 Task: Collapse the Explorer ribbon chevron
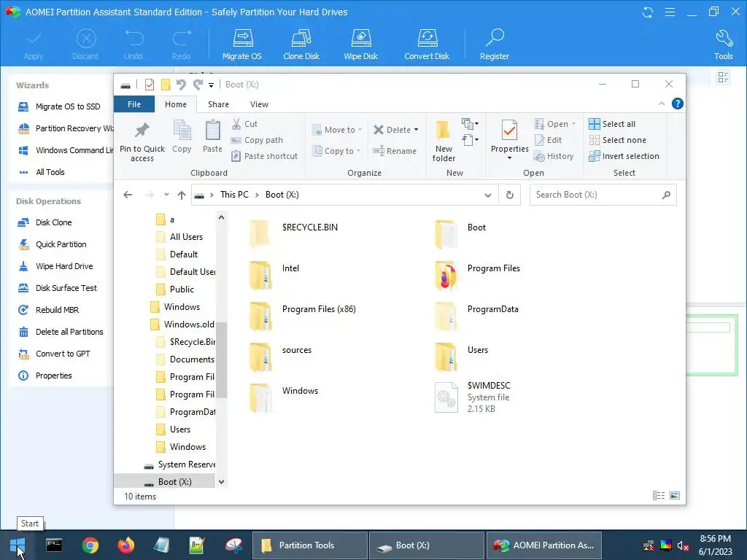(661, 104)
